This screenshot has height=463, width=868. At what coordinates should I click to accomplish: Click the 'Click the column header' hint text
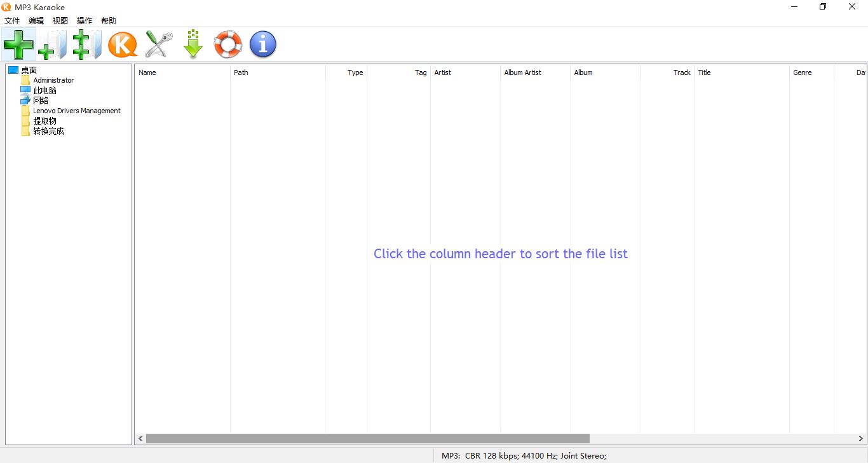(x=501, y=254)
